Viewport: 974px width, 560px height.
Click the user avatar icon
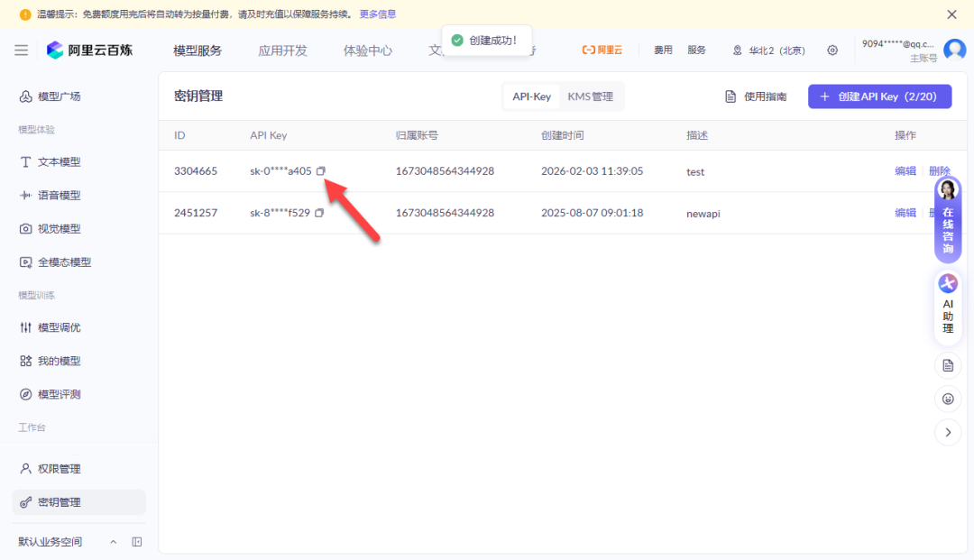coord(954,50)
